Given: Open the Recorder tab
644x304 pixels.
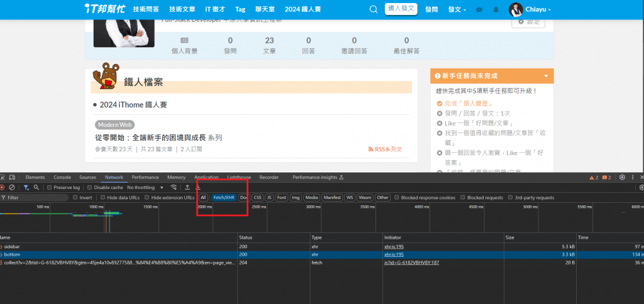Looking at the screenshot, I should click(x=269, y=177).
